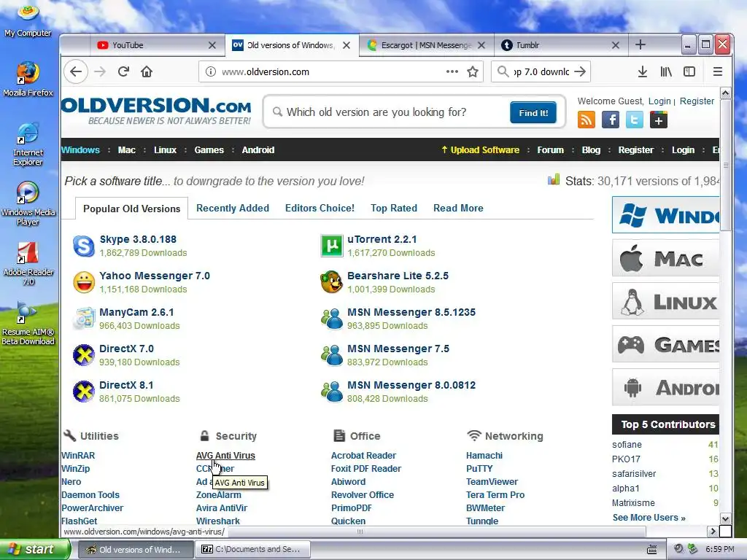Viewport: 747px width, 560px height.
Task: Click the horizontal scrollbar right arrow
Action: [713, 531]
